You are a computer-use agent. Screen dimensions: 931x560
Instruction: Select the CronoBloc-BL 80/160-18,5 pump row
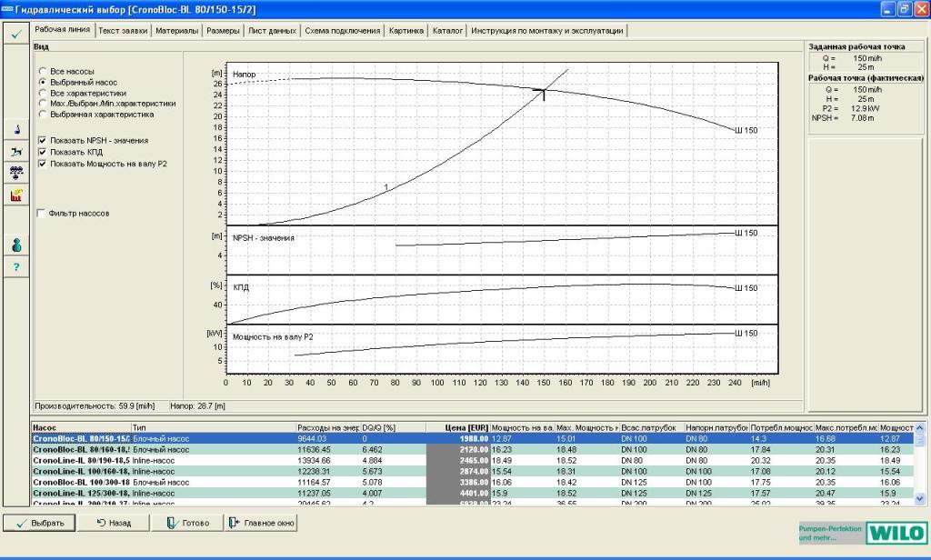point(473,449)
